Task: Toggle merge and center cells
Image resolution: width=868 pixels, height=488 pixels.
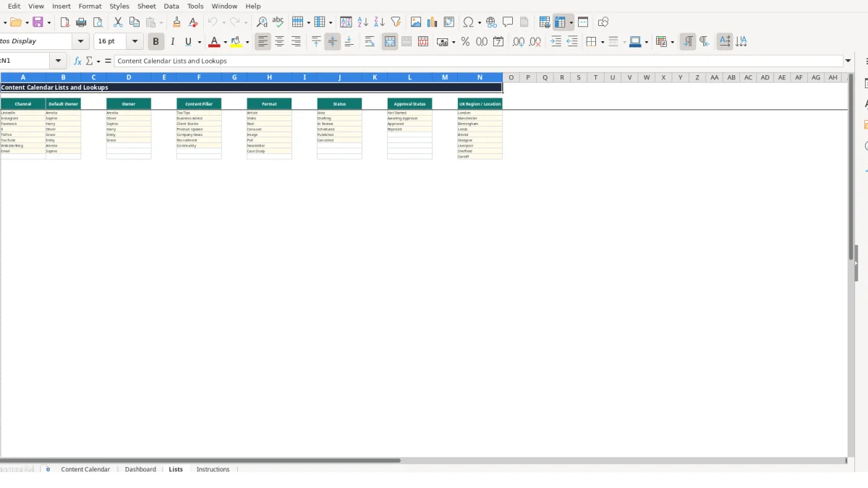Action: (x=390, y=42)
